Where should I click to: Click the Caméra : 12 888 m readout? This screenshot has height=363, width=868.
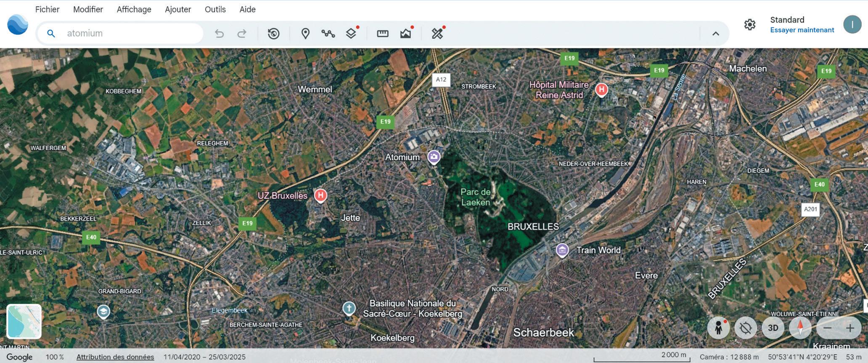click(729, 357)
